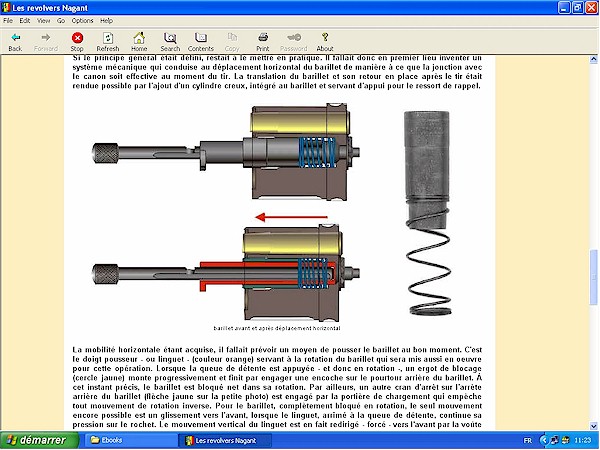Click the Copy toolbar icon

pos(232,41)
